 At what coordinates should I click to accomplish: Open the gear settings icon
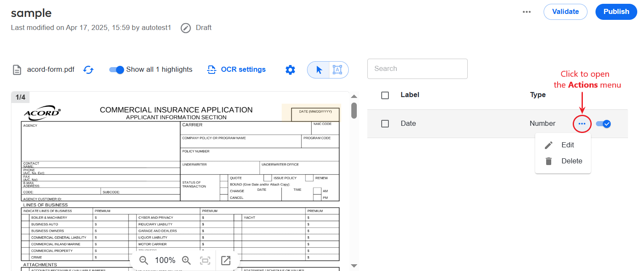click(x=290, y=70)
